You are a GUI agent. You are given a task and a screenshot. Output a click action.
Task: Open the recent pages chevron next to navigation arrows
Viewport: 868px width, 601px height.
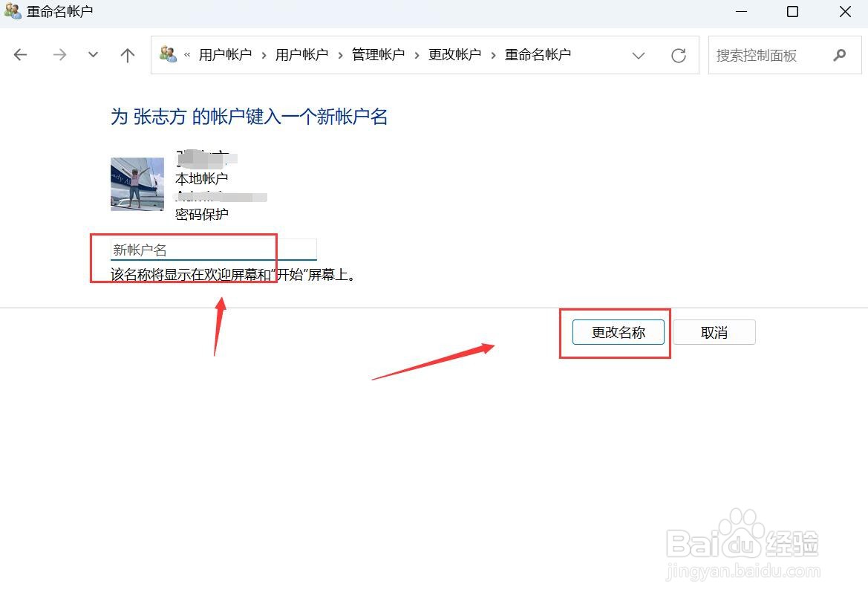(92, 54)
